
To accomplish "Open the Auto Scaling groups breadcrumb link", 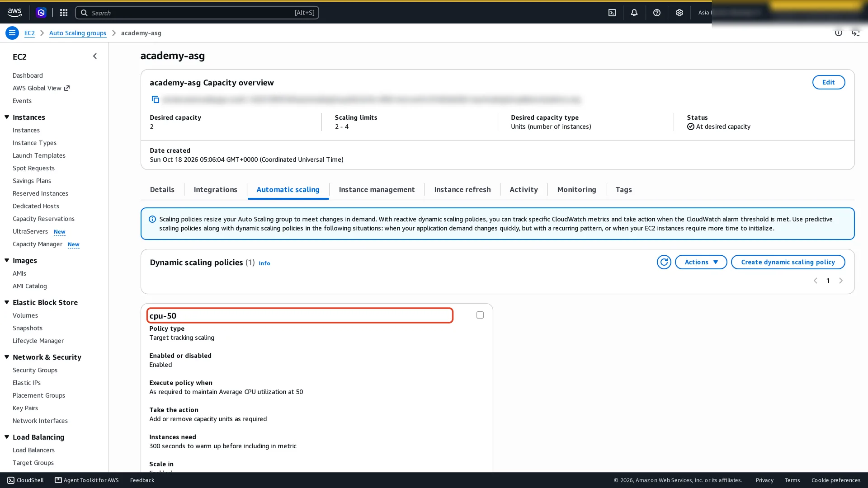I will point(78,33).
